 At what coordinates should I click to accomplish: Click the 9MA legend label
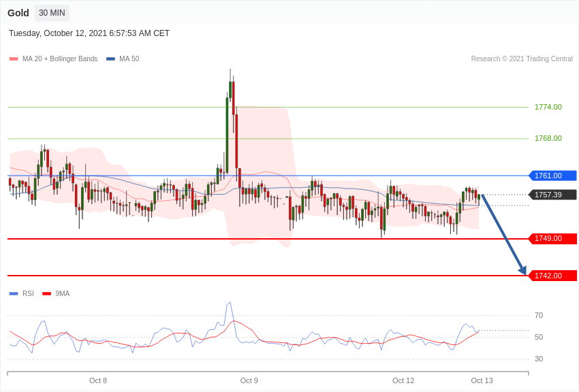[x=63, y=293]
